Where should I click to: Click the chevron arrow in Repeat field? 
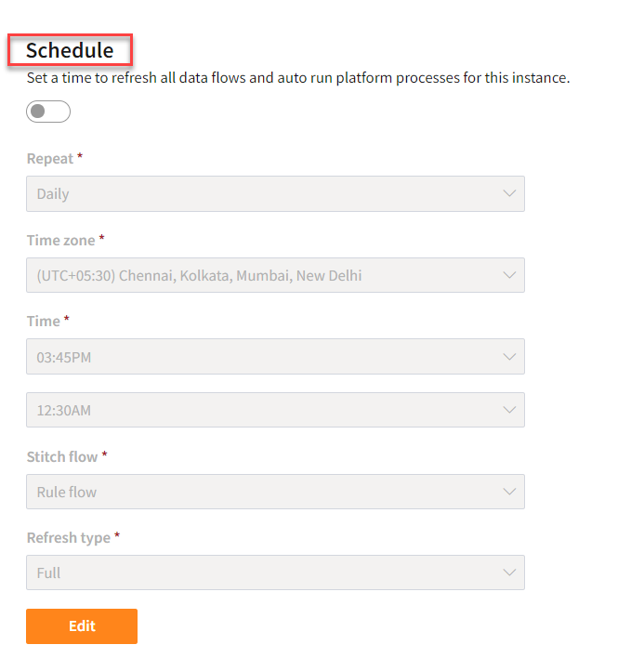pyautogui.click(x=509, y=193)
